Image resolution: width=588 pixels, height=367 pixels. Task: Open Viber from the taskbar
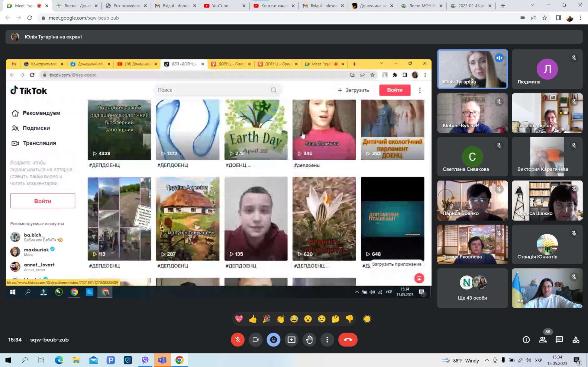pos(145,360)
